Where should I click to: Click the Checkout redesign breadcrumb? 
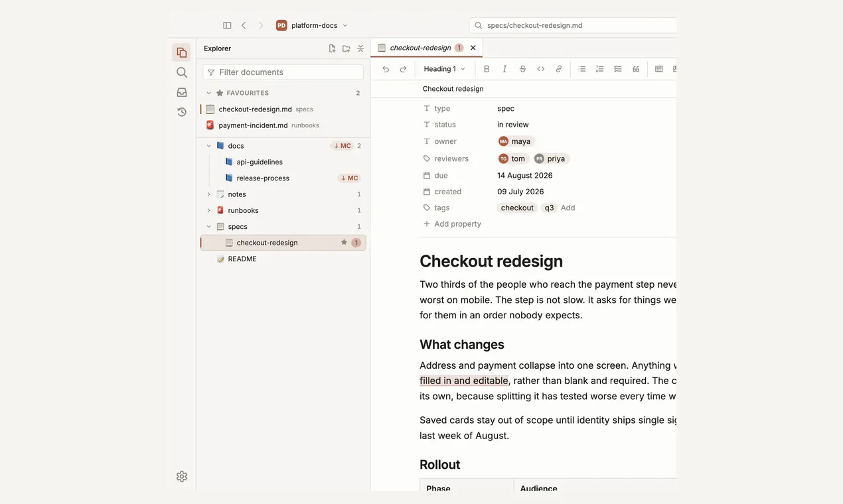(x=453, y=89)
